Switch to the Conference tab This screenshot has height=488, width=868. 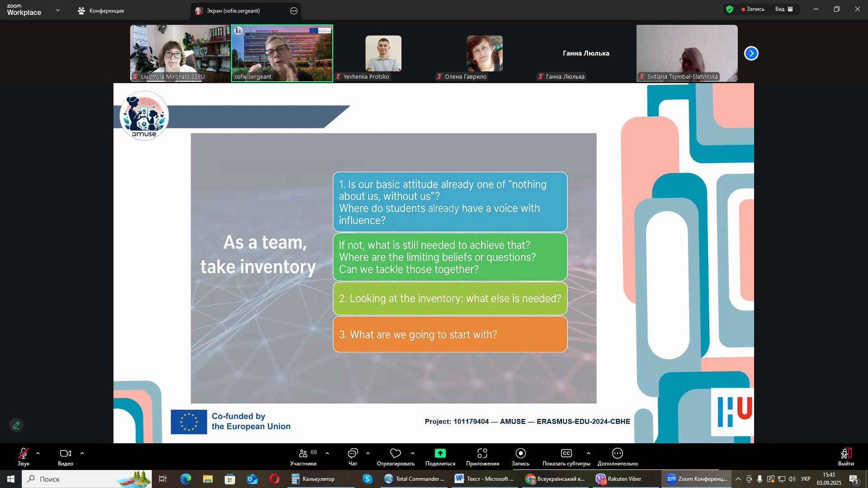click(x=101, y=11)
